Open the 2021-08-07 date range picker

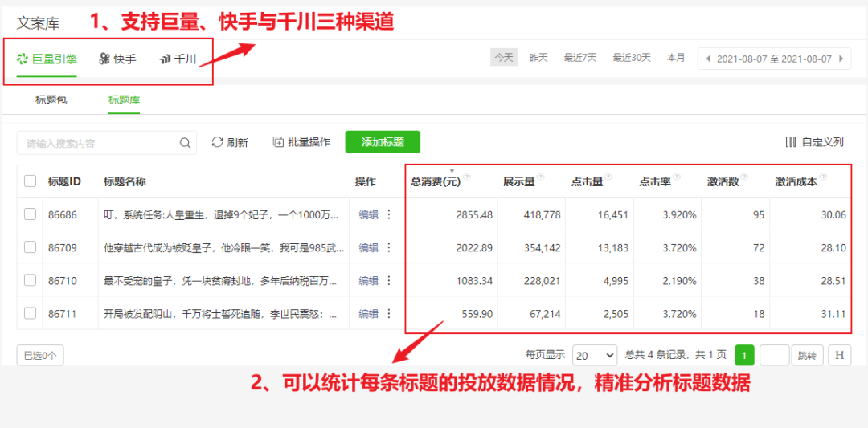point(775,59)
